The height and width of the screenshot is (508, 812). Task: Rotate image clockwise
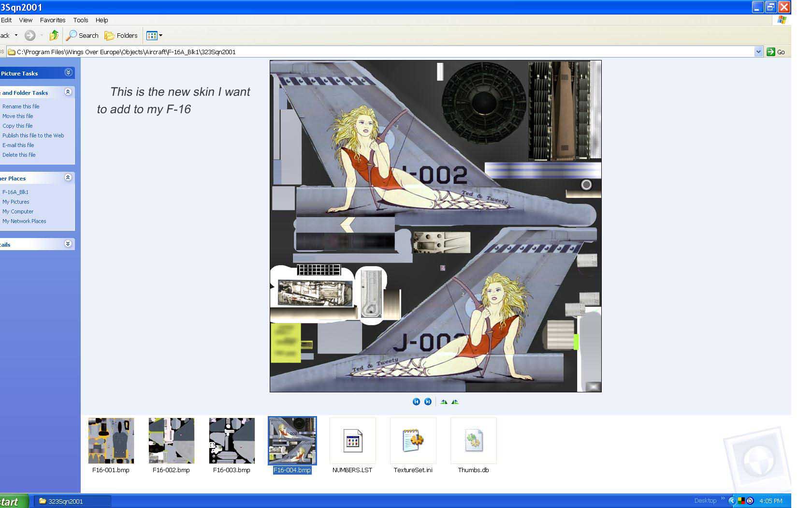(x=444, y=402)
